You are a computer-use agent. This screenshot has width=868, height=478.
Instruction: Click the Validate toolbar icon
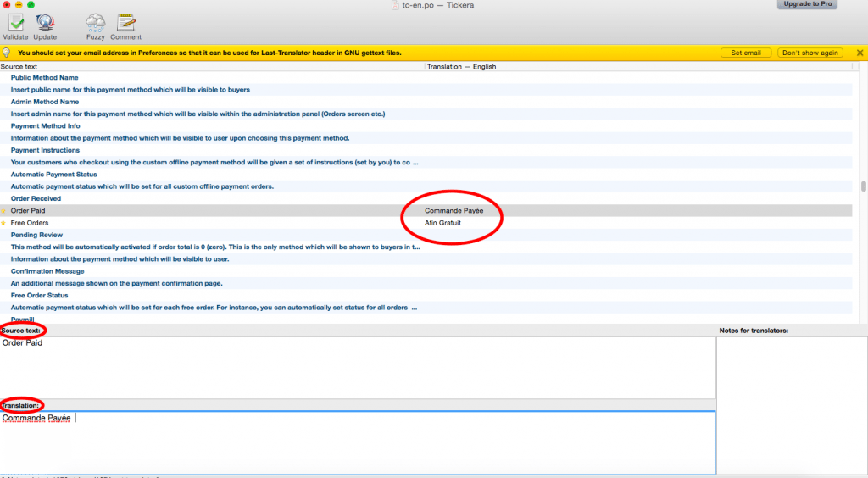tap(16, 23)
